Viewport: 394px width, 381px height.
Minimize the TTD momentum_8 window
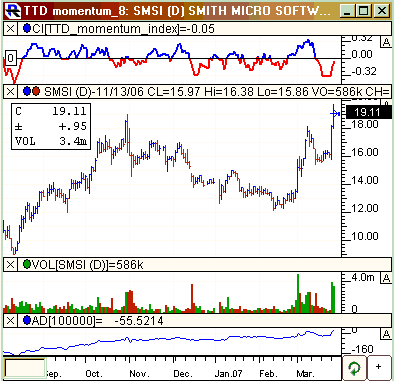click(347, 11)
